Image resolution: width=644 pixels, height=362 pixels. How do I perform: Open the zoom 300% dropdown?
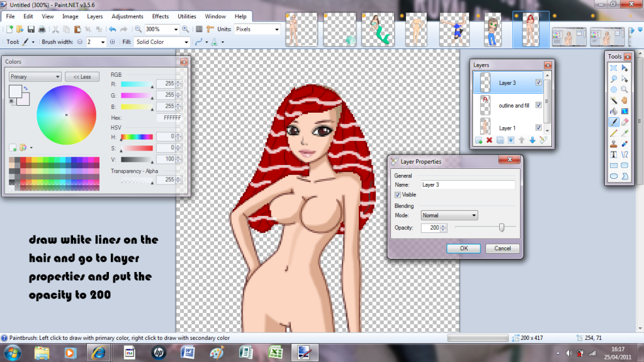click(176, 29)
